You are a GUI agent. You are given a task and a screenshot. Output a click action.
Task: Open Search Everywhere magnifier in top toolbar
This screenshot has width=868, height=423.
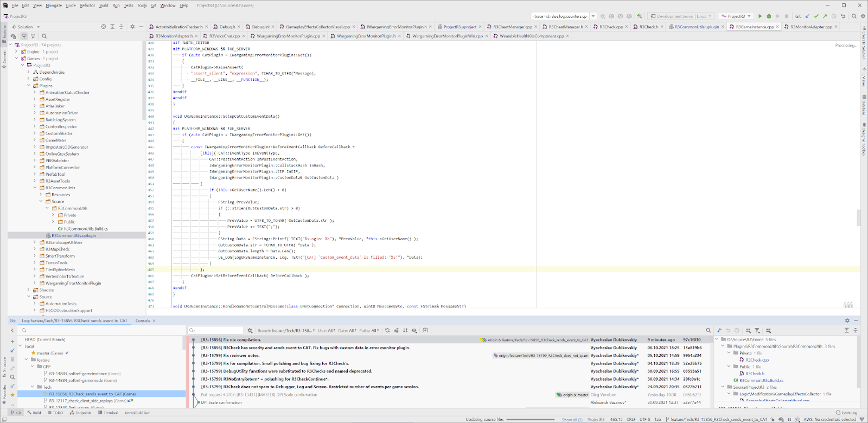click(x=854, y=16)
